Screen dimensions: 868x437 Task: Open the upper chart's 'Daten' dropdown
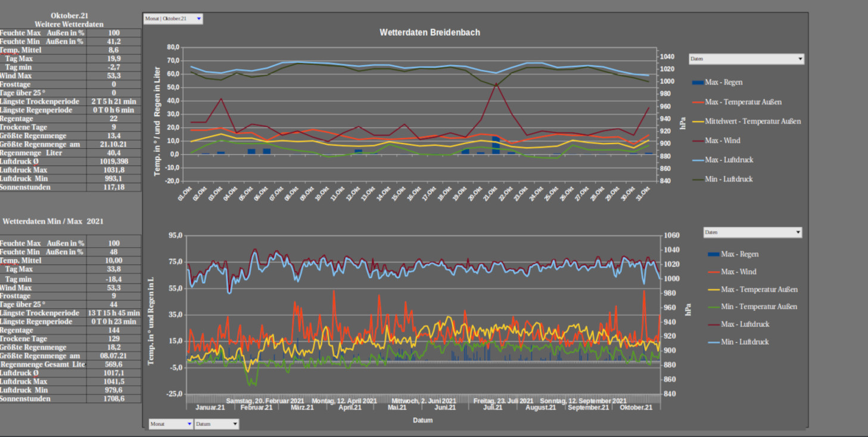tap(746, 59)
